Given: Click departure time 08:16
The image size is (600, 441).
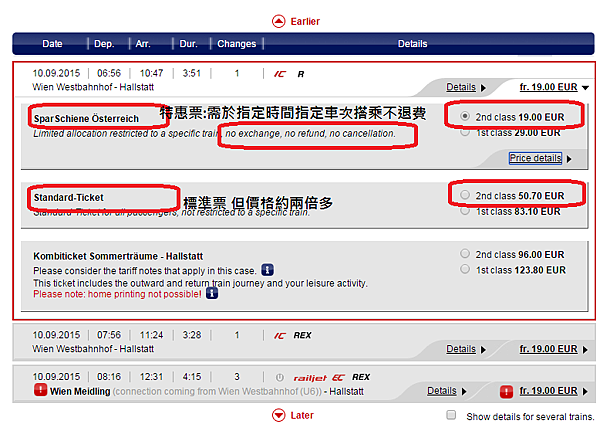Looking at the screenshot, I should tap(109, 377).
